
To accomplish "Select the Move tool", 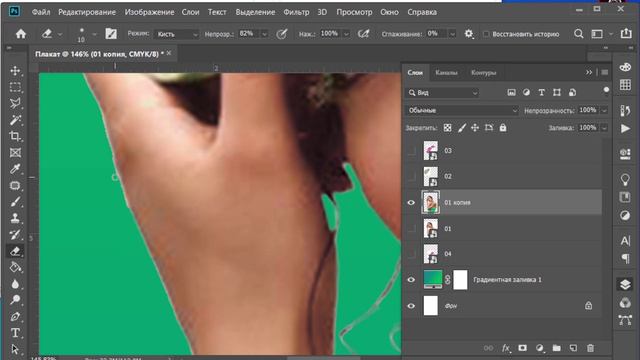I will [x=15, y=71].
